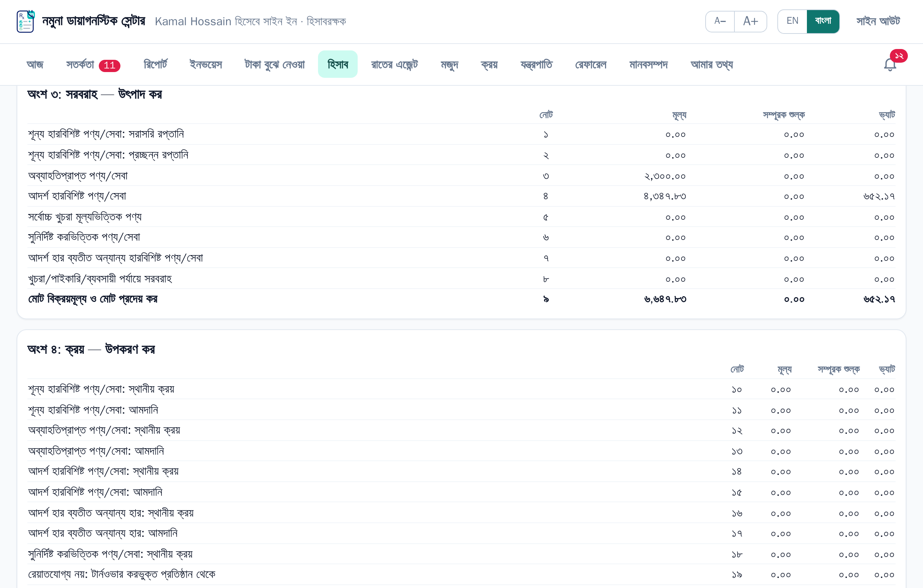Click the মোট বিক্রয়মূল্য ও মোট প্রদেয় কর row
The image size is (923, 588).
pyautogui.click(x=461, y=299)
